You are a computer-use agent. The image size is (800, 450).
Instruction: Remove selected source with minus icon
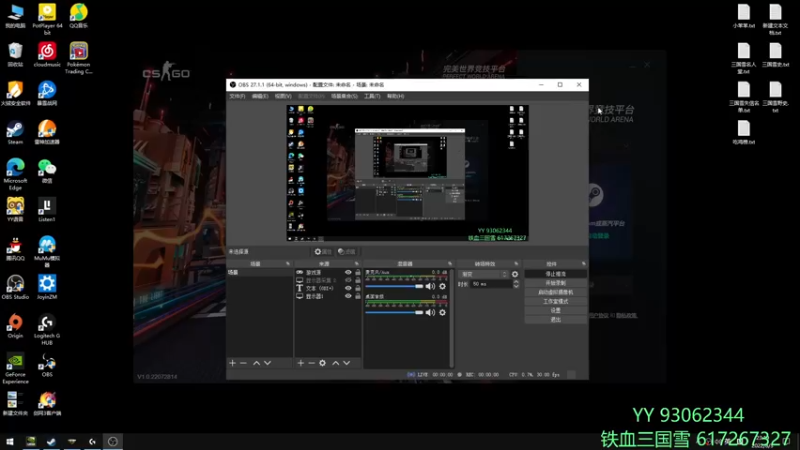tap(311, 363)
